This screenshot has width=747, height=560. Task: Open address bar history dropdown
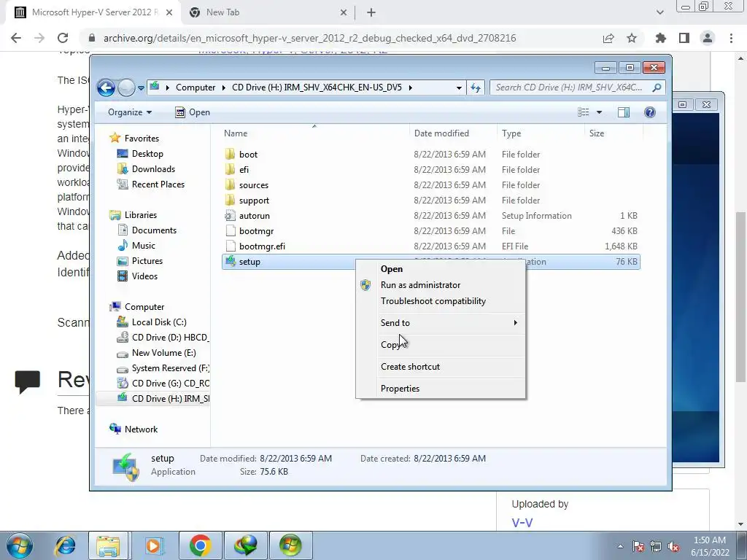click(459, 87)
